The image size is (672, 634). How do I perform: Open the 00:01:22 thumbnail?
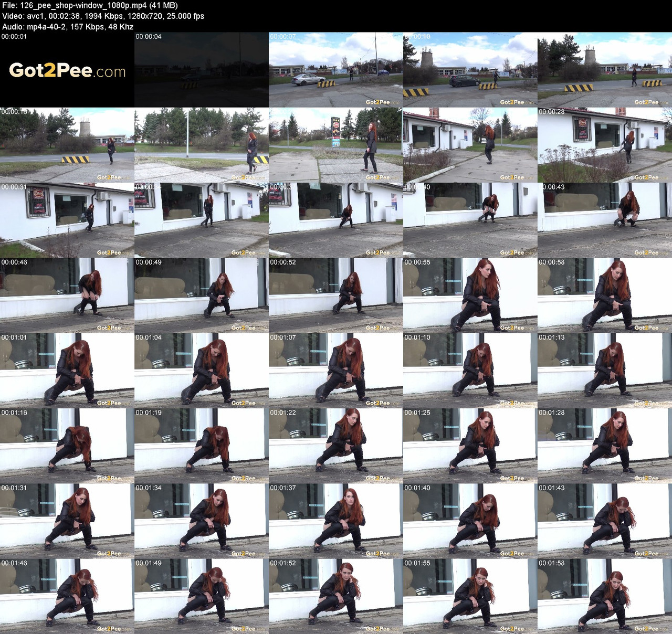336,444
